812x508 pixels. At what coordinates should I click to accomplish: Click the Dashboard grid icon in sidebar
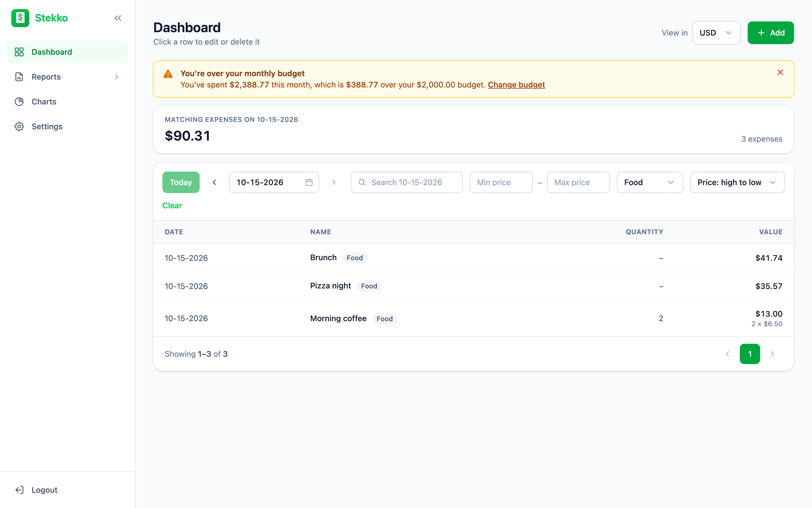coord(19,52)
